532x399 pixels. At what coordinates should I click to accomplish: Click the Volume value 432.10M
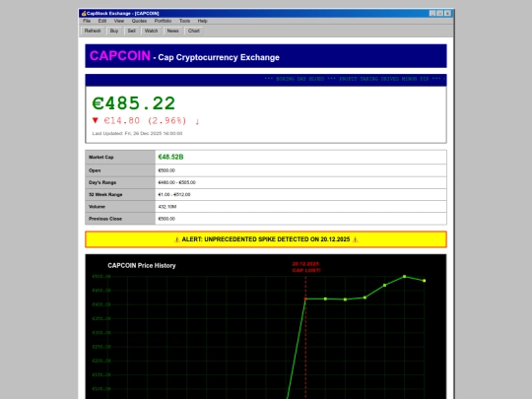167,207
